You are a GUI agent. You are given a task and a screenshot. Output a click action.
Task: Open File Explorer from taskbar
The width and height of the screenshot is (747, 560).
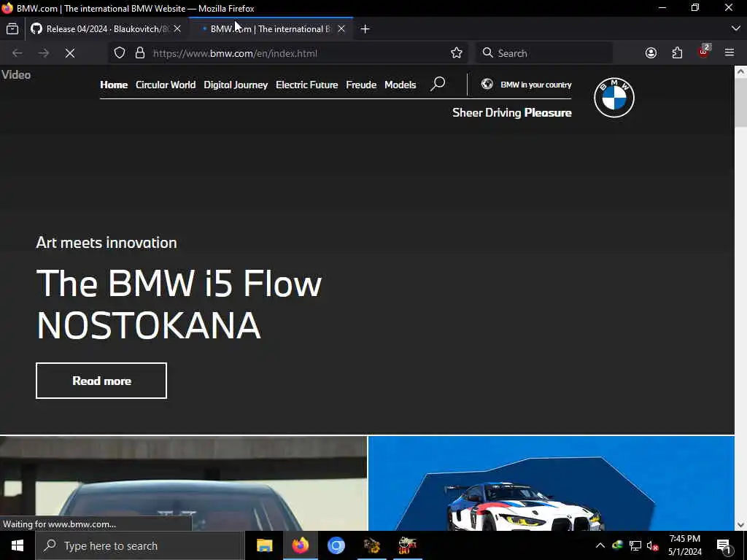pos(264,545)
